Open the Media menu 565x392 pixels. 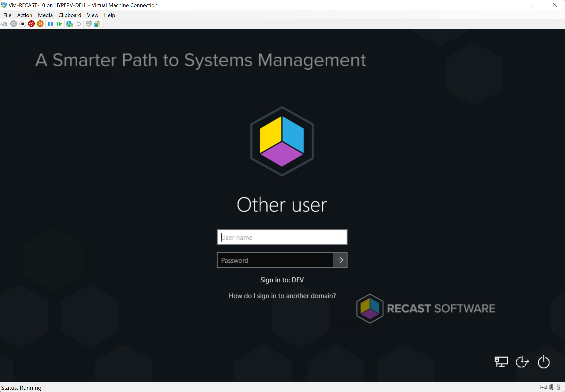45,15
